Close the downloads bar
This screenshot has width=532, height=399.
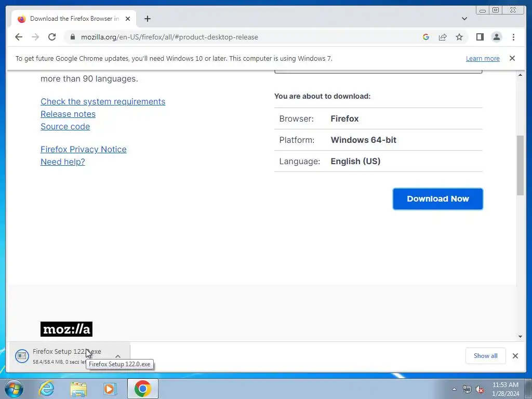pyautogui.click(x=515, y=355)
